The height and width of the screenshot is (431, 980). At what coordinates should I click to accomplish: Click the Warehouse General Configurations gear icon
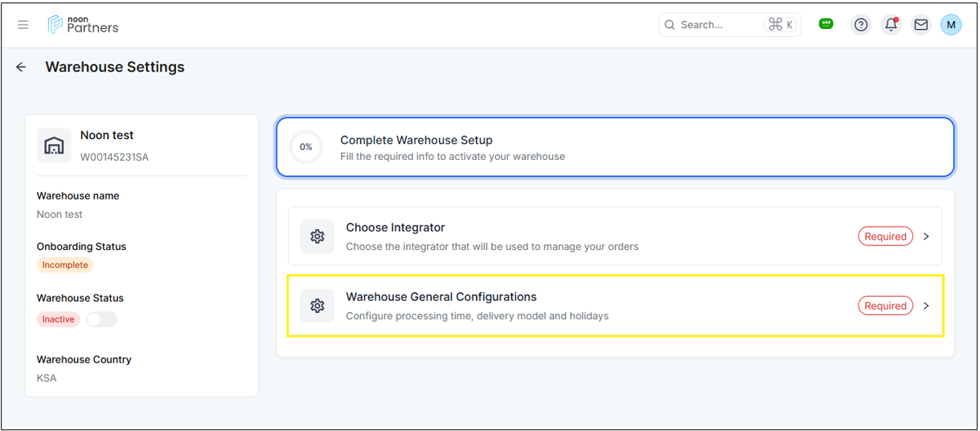[317, 306]
